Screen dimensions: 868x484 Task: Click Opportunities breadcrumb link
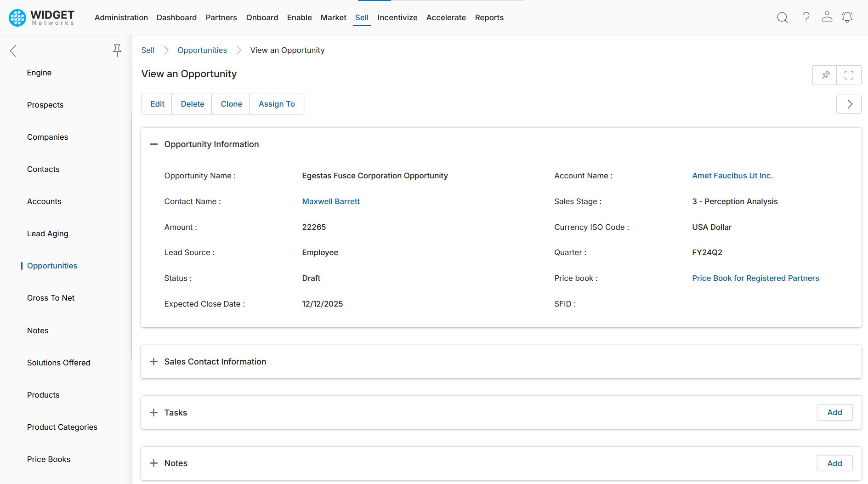(202, 50)
